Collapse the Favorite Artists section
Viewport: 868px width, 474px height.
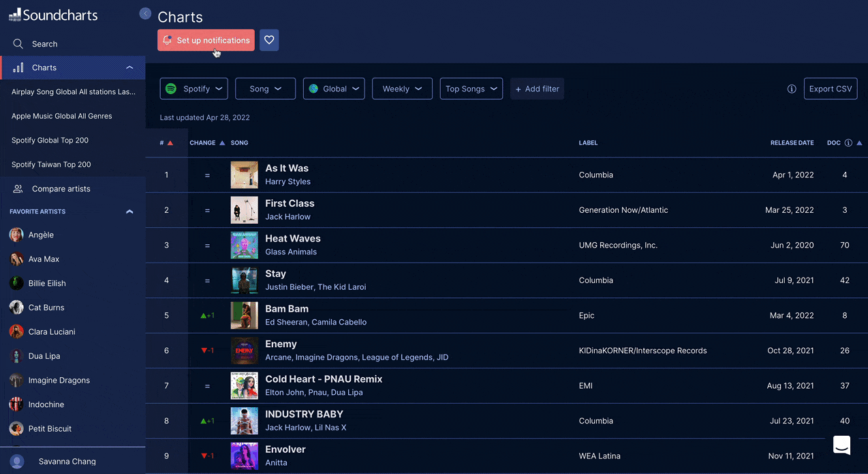129,212
